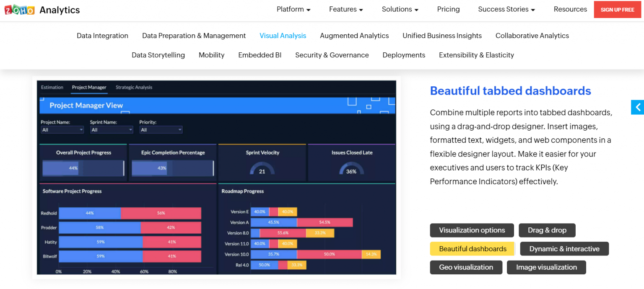Collapse the side panel with blue chevron arrow

click(637, 107)
